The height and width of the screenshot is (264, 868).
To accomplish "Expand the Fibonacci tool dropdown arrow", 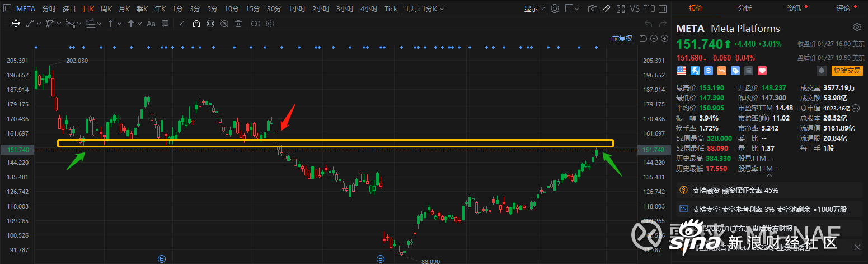I will click(x=99, y=24).
